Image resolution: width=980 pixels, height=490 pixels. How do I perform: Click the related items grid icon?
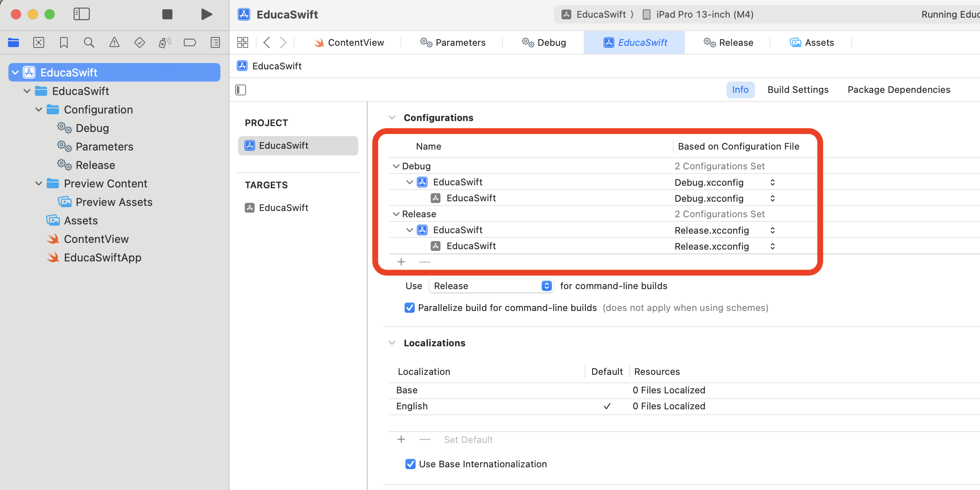click(x=243, y=42)
